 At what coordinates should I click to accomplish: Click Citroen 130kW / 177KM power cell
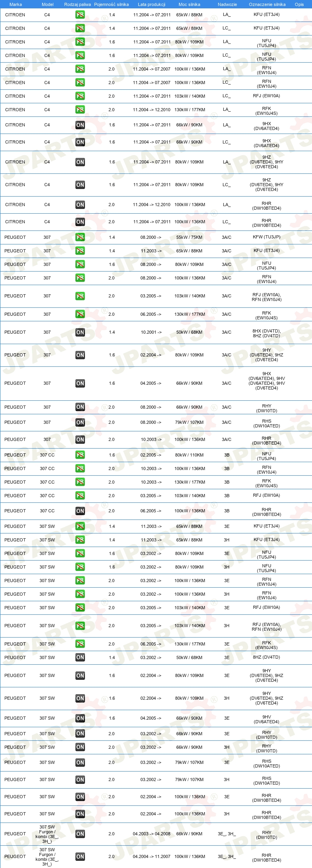click(190, 110)
